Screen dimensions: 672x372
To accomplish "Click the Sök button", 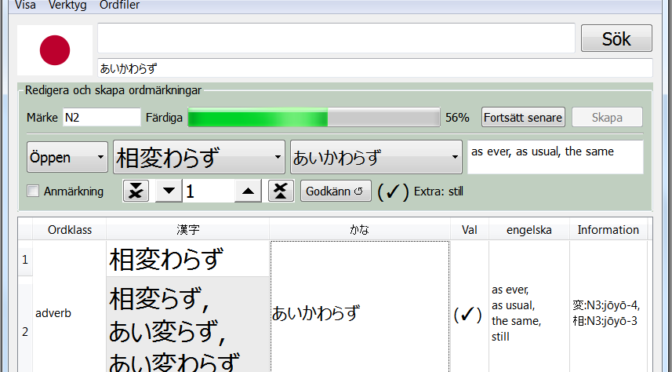I will point(617,39).
